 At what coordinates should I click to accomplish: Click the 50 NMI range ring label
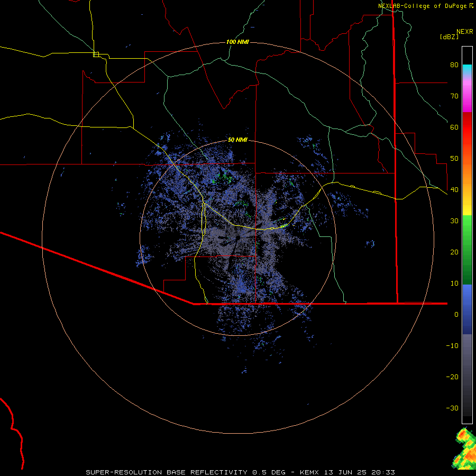[x=237, y=140]
